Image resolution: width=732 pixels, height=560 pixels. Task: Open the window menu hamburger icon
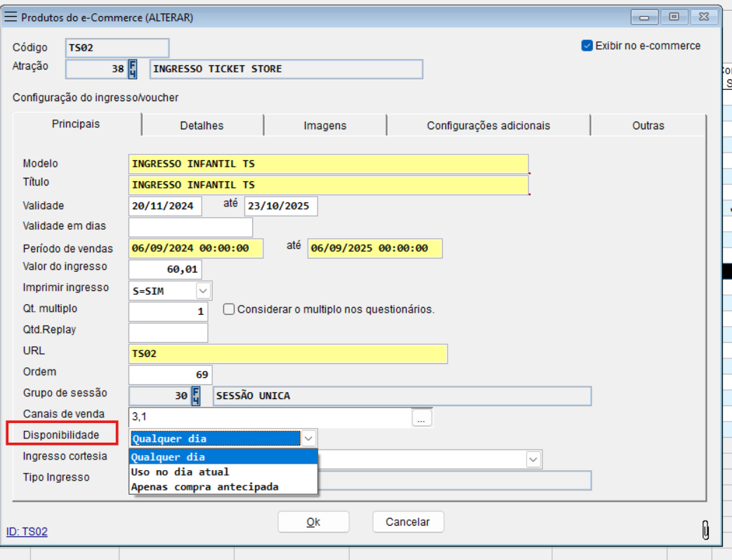[x=11, y=17]
